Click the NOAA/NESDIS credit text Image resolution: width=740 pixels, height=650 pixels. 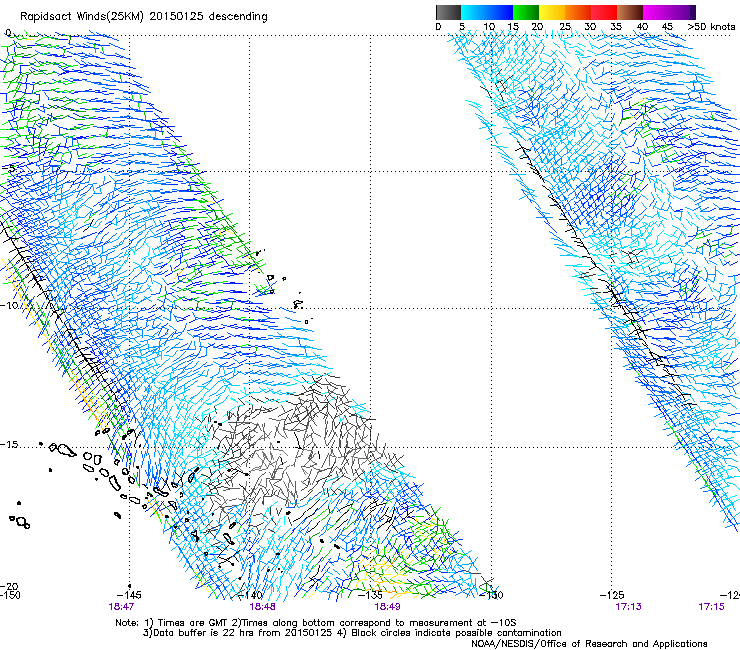click(589, 644)
